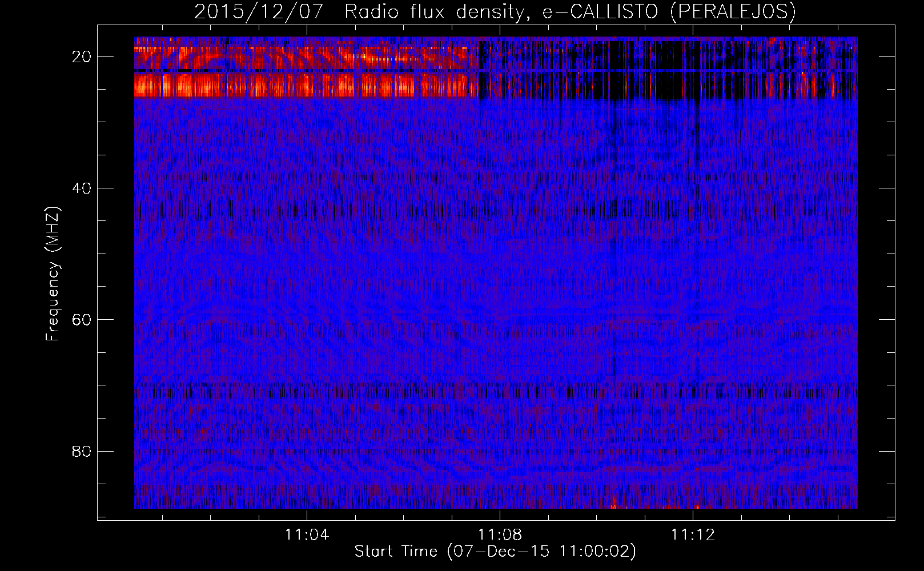Select the "60" frequency tick label

point(82,320)
